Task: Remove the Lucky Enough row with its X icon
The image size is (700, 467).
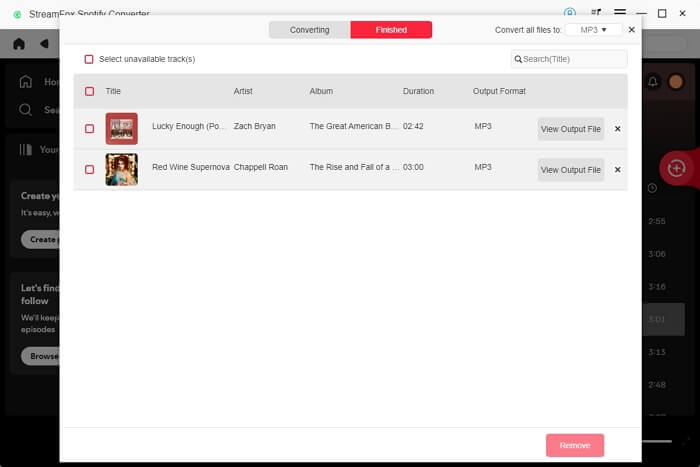Action: [617, 129]
